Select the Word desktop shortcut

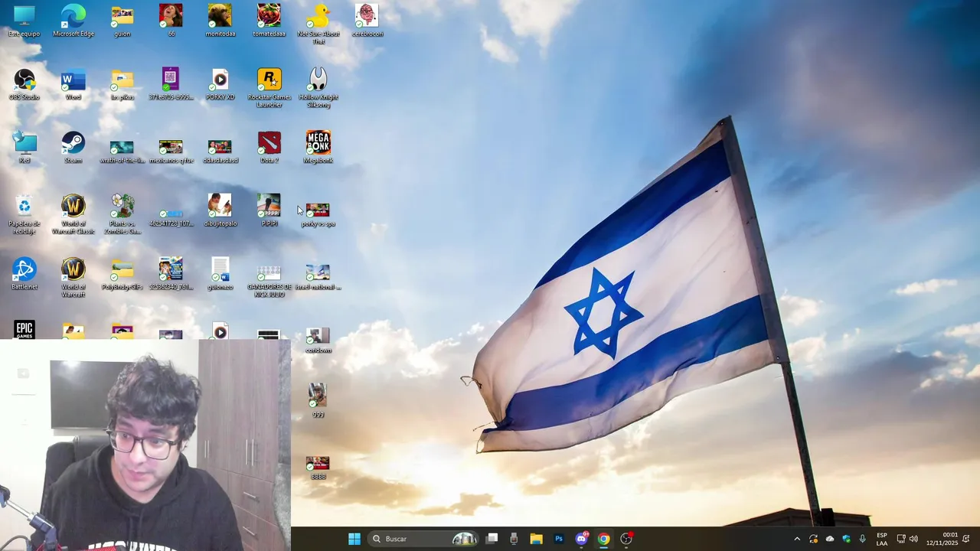(x=73, y=84)
